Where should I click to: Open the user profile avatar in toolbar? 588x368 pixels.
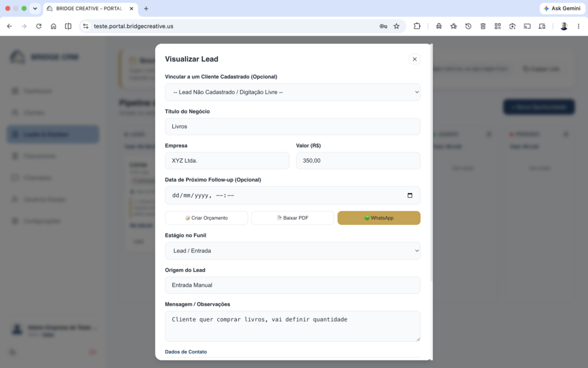tap(564, 26)
